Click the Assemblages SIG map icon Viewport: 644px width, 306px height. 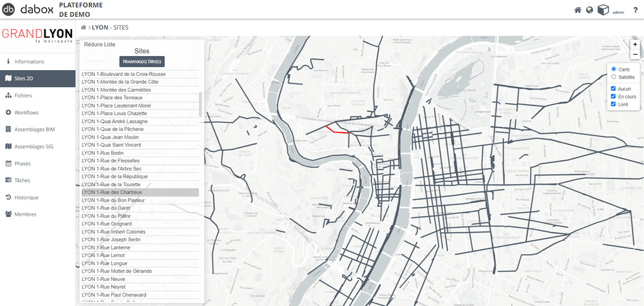pos(8,146)
